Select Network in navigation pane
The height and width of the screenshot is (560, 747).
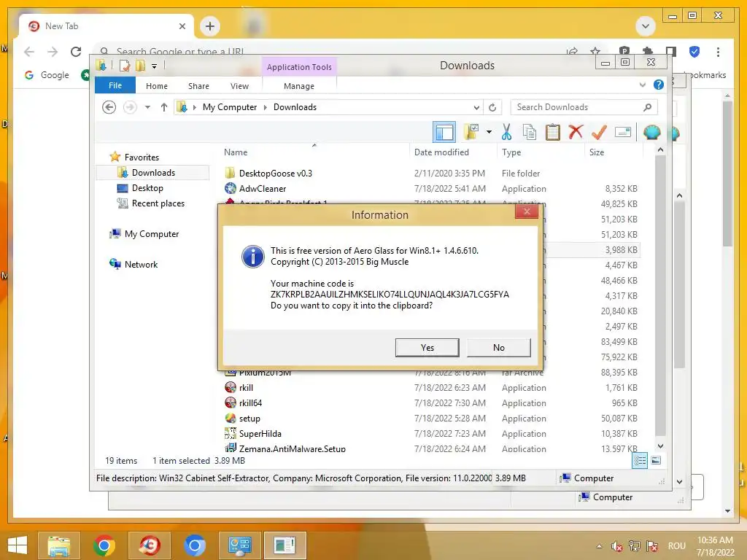(141, 264)
